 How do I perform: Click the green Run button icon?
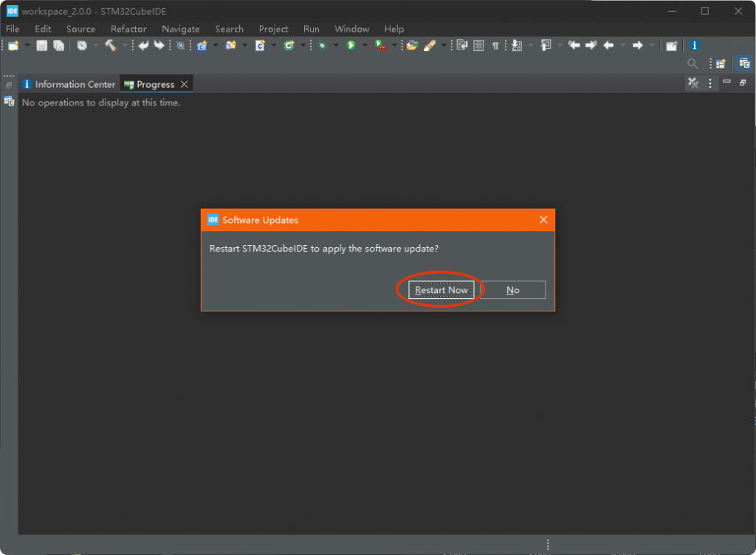pyautogui.click(x=351, y=46)
